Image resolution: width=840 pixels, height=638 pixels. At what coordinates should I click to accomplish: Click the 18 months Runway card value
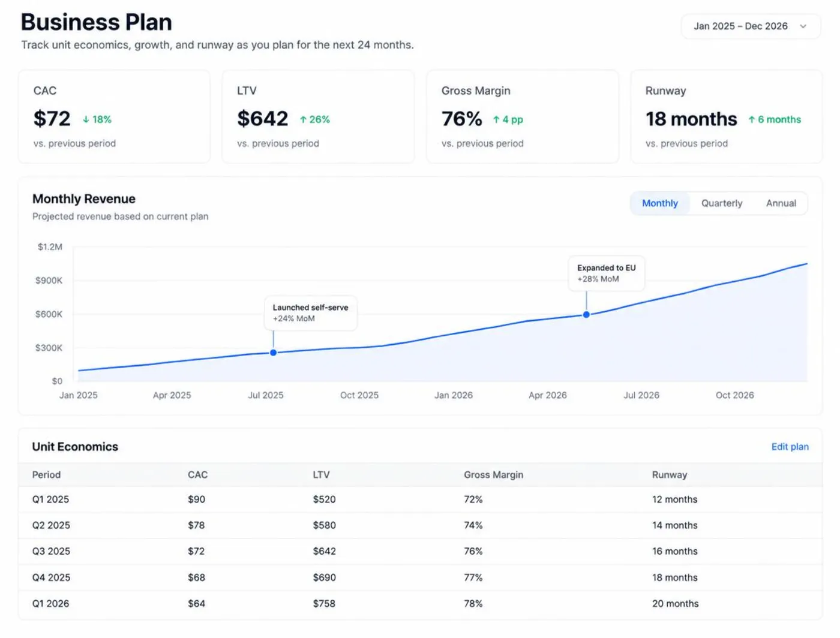click(691, 119)
